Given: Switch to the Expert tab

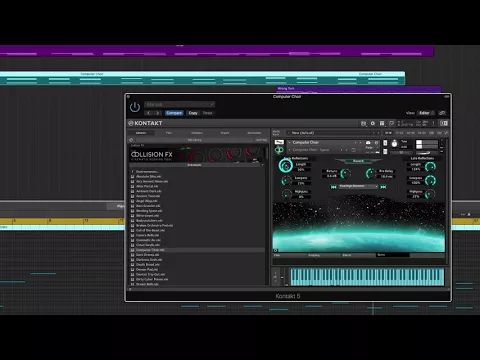Looking at the screenshot, I should 225,133.
